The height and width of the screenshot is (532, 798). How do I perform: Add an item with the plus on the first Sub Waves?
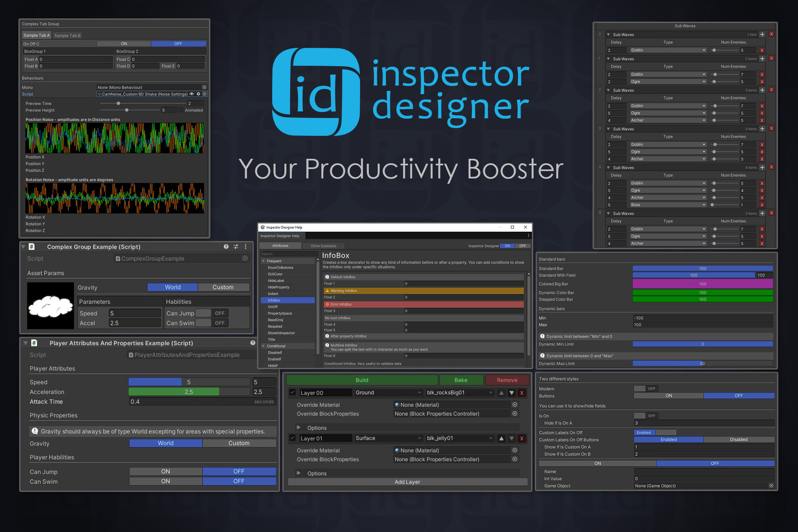point(762,34)
